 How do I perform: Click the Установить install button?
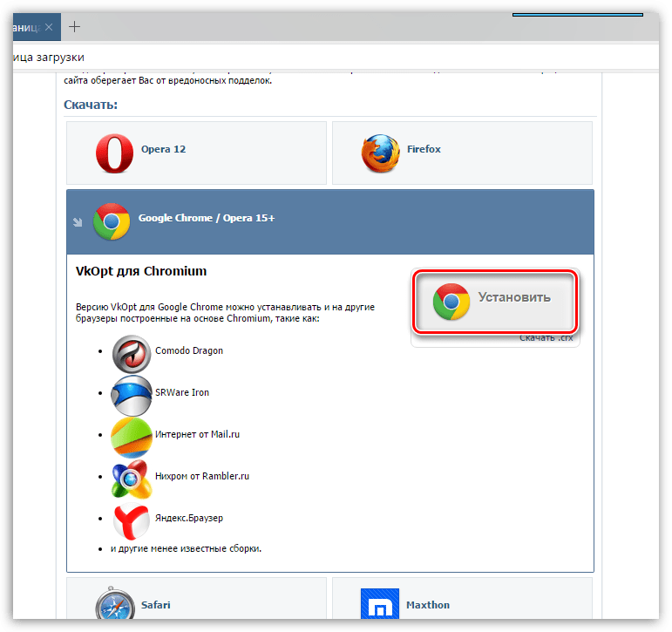click(495, 301)
